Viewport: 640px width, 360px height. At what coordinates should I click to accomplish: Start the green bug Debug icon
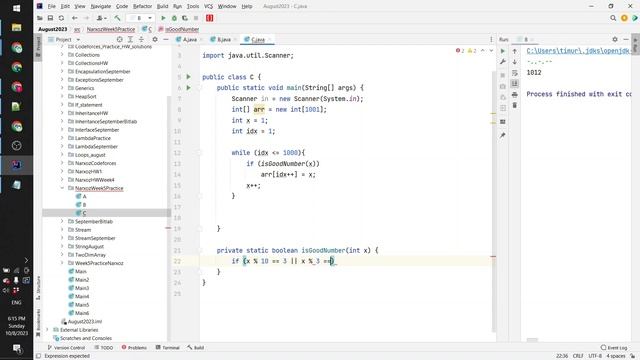pos(174,18)
